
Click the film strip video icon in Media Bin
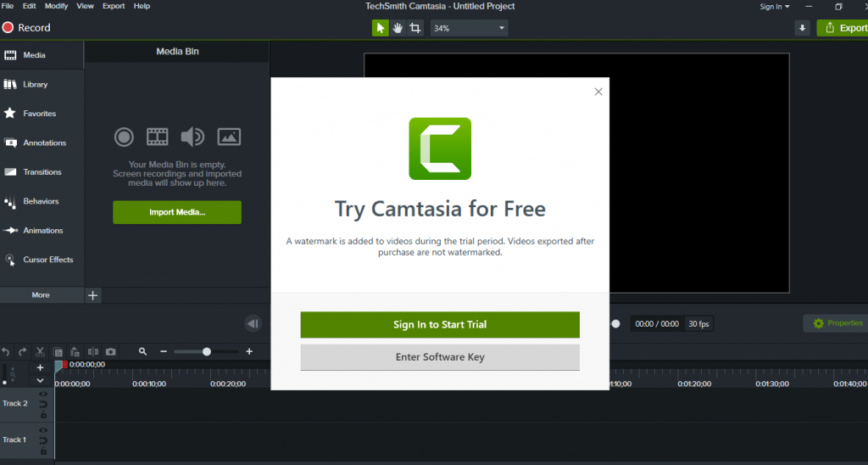click(157, 137)
